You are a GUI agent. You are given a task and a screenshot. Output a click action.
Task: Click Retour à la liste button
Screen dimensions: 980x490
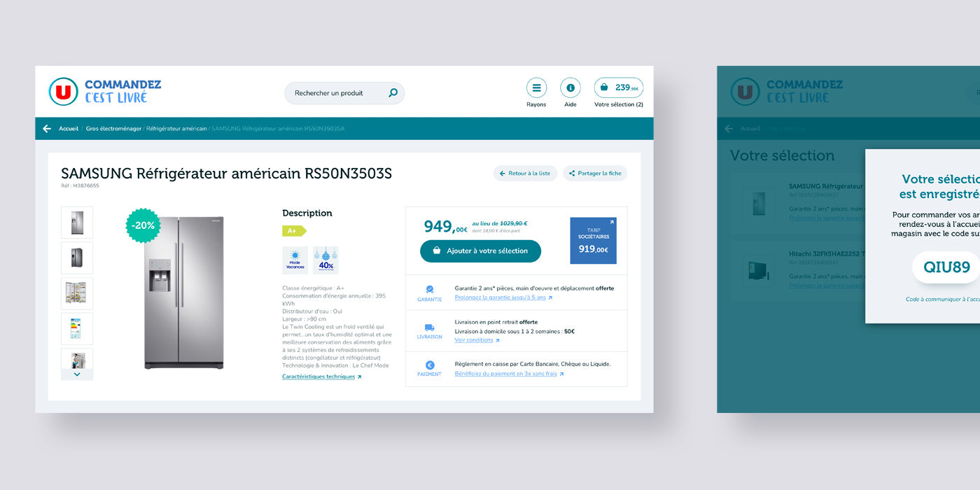[x=525, y=174]
